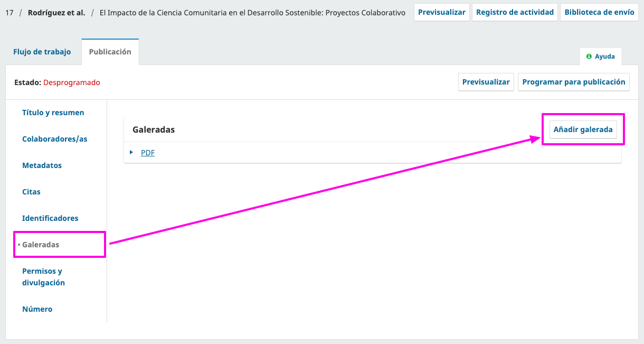Select Metadatos in the side menu

(42, 165)
